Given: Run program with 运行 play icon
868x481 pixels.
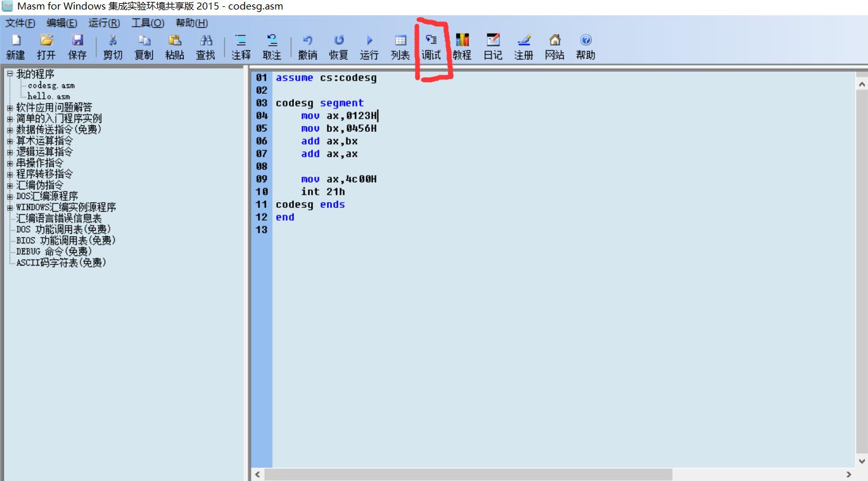Looking at the screenshot, I should click(369, 40).
